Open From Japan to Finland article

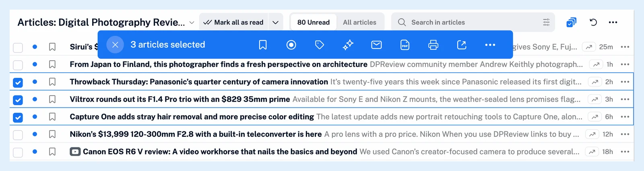[x=219, y=64]
